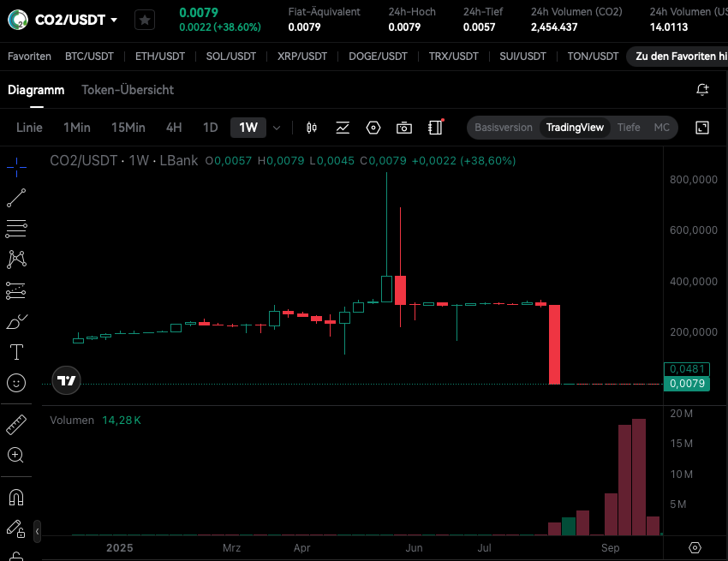728x561 pixels.
Task: Expand chart to fullscreen
Action: tap(702, 128)
